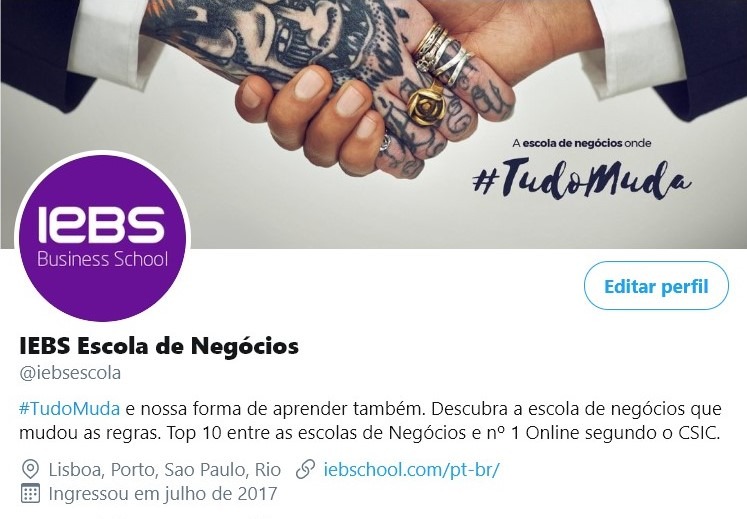Viewport: 747px width, 519px height.
Task: Click the calendar icon beside join date
Action: [30, 493]
